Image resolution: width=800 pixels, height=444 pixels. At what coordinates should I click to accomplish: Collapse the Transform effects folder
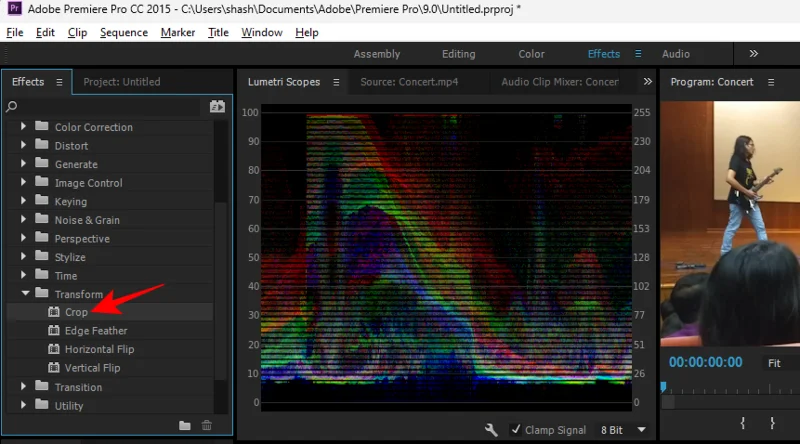[x=25, y=294]
